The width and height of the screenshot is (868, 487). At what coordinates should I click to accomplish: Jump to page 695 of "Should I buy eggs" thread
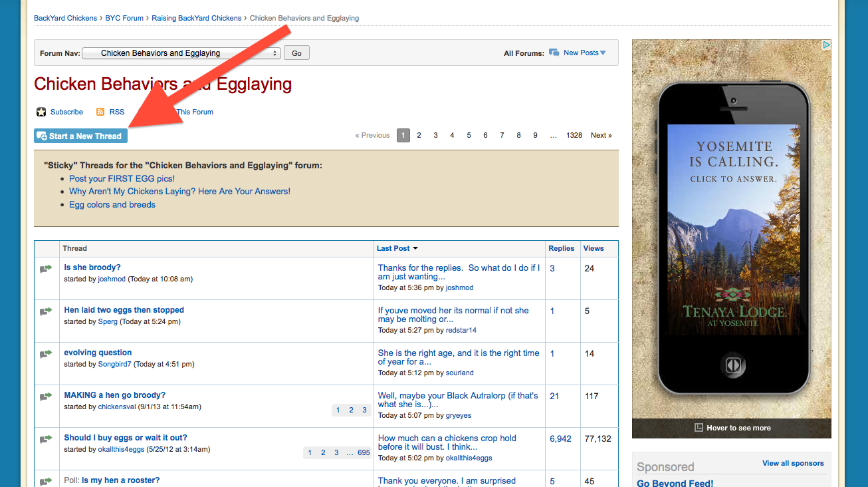click(364, 453)
